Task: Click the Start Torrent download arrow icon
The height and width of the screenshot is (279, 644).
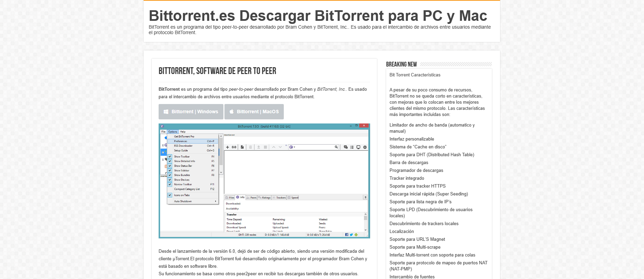Action: (x=259, y=147)
